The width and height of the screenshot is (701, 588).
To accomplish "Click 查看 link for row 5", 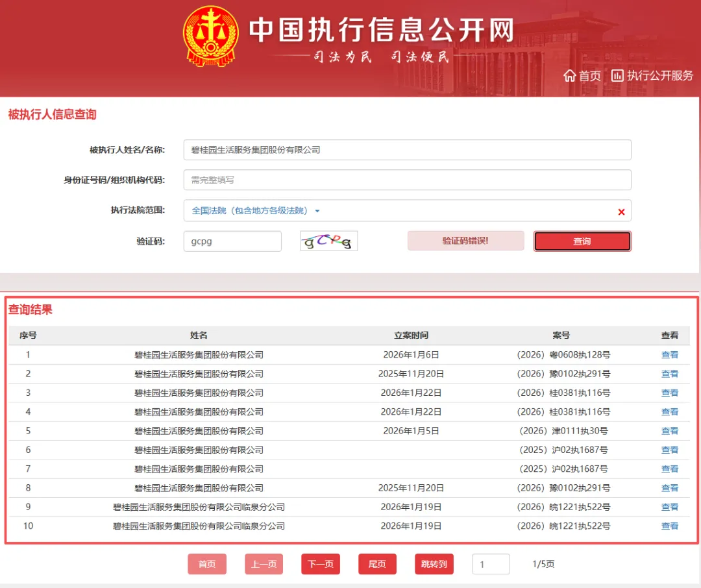I will click(x=670, y=430).
